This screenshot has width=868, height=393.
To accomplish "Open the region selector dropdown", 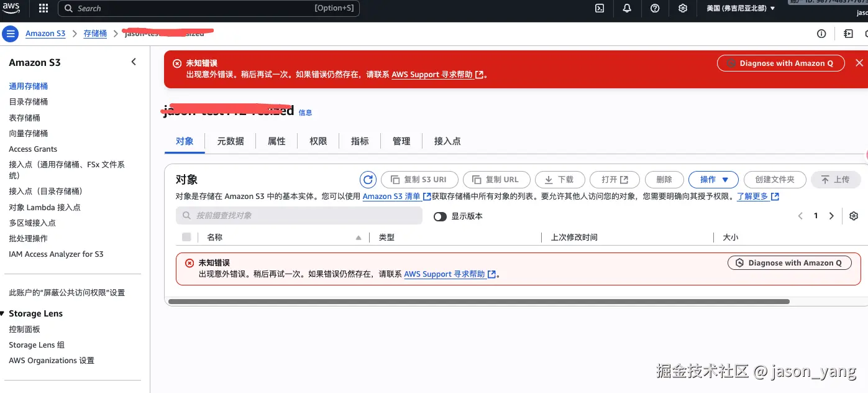I will coord(741,8).
